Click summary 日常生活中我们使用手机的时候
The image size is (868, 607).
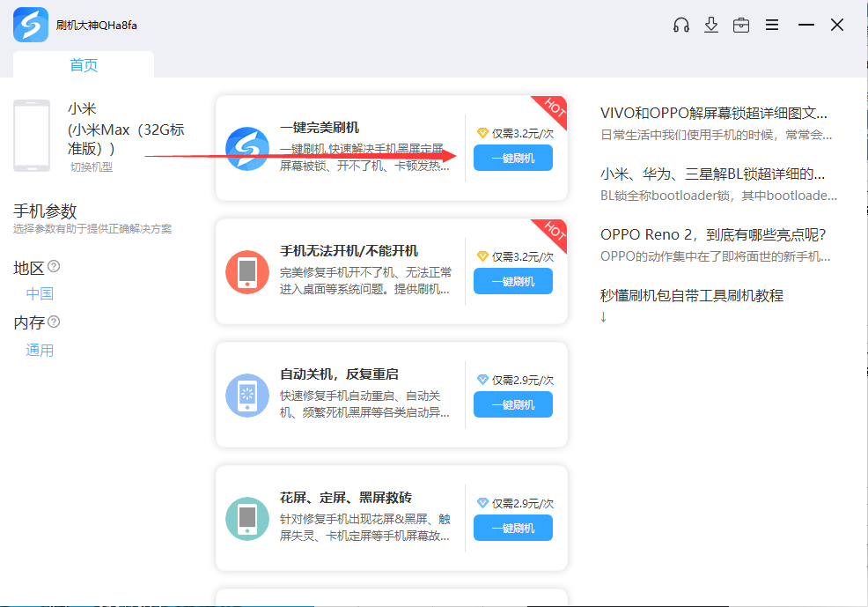coord(717,135)
